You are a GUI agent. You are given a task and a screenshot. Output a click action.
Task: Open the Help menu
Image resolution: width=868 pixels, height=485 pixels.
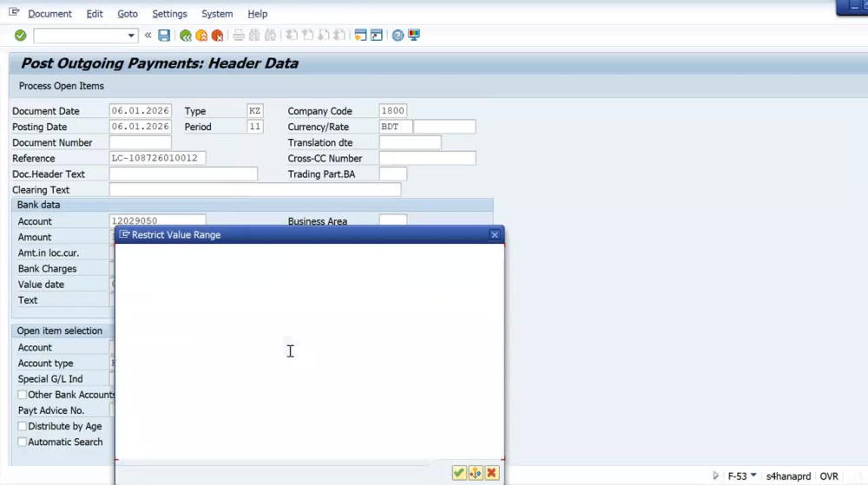[x=258, y=14]
